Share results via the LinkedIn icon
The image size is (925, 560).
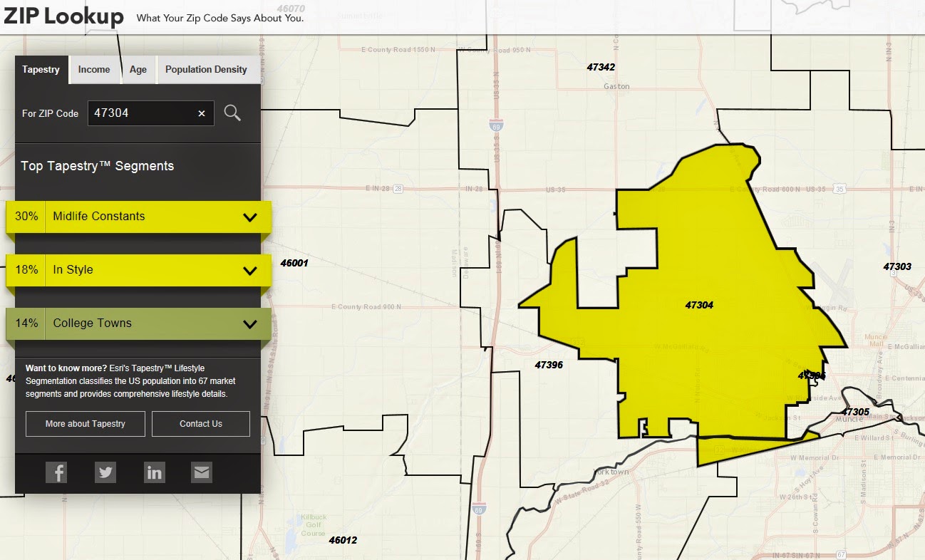click(155, 472)
